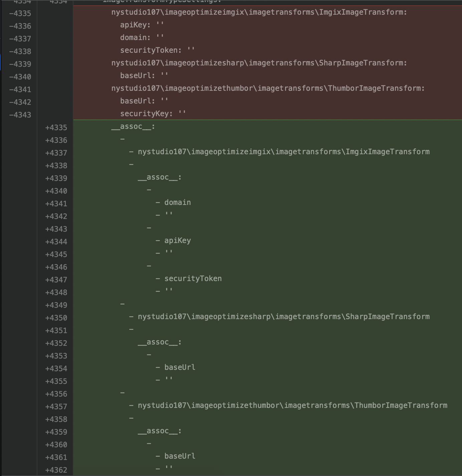This screenshot has width=462, height=476.
Task: Click added line number +4354
Action: coord(56,369)
